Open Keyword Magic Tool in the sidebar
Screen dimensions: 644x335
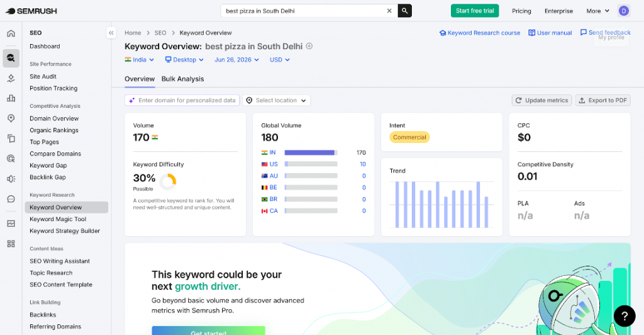[x=58, y=219]
